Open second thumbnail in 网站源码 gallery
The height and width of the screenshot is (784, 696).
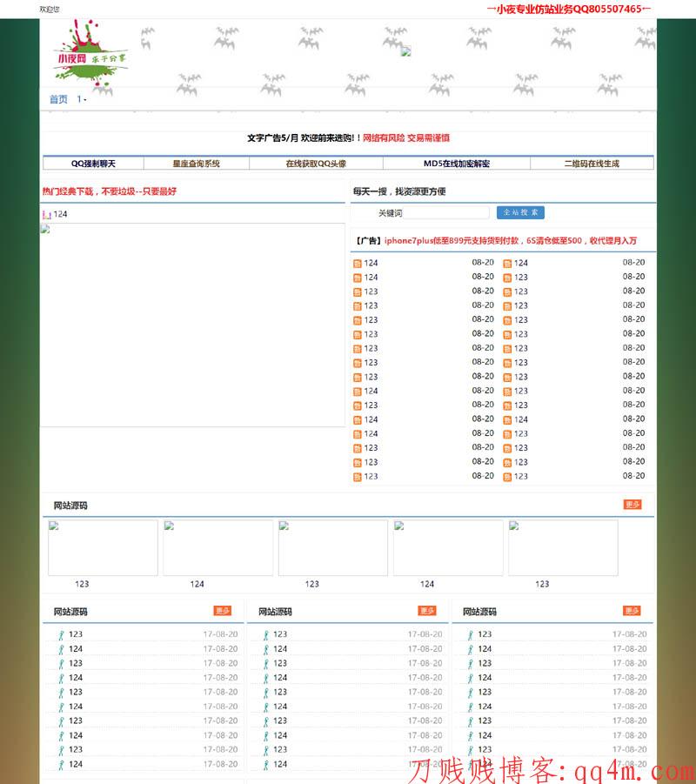tap(218, 547)
